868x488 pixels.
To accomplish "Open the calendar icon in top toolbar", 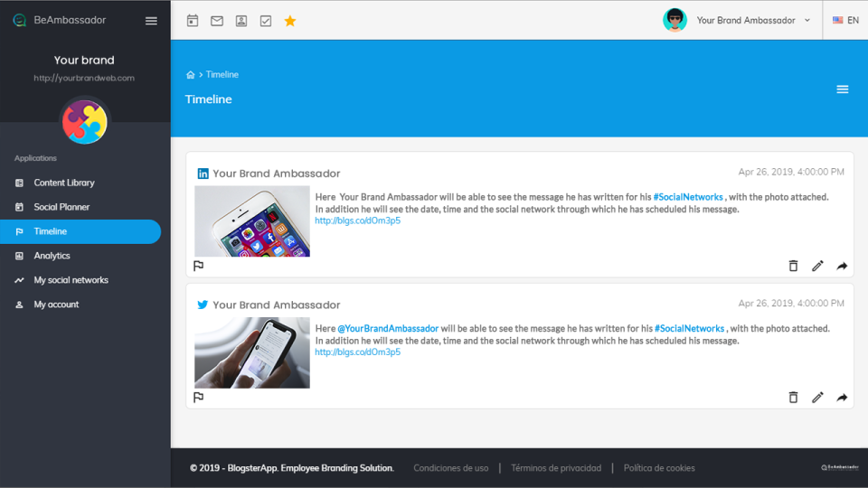I will pos(193,21).
